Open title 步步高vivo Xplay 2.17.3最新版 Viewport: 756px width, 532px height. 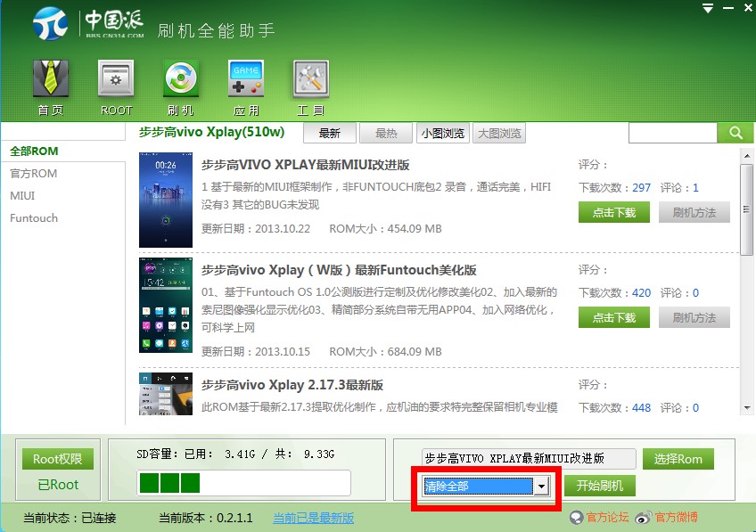292,385
